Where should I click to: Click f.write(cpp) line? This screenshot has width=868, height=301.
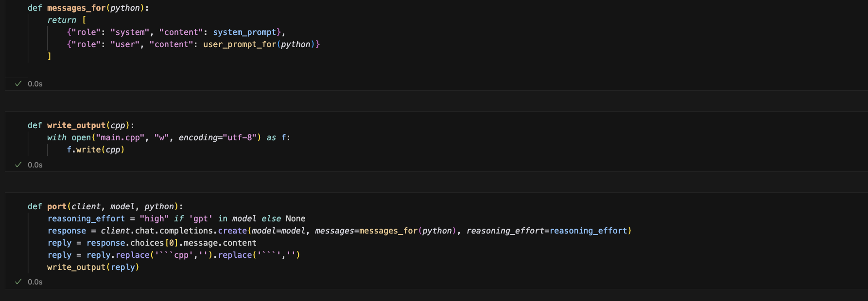[96, 150]
